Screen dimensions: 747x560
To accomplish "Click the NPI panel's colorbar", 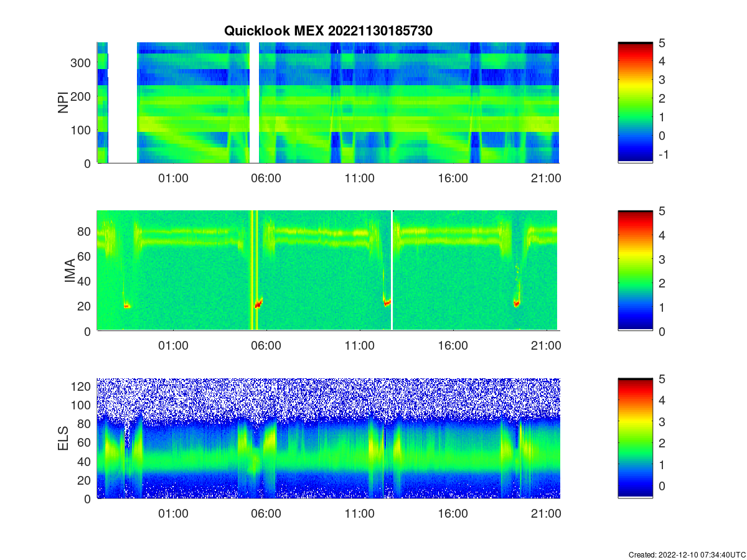I will 635,103.
